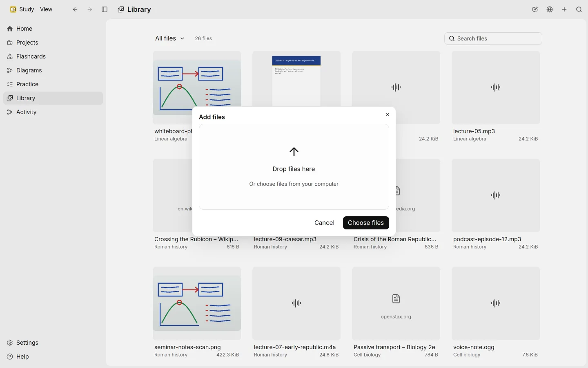Click the 26 files count label
Image resolution: width=588 pixels, height=368 pixels.
(x=203, y=38)
